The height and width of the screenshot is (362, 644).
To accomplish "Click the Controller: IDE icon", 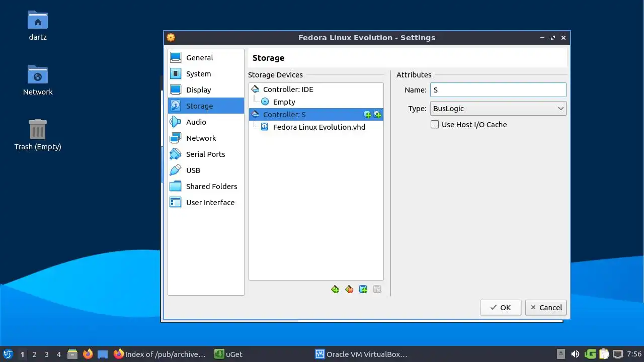I will (255, 89).
